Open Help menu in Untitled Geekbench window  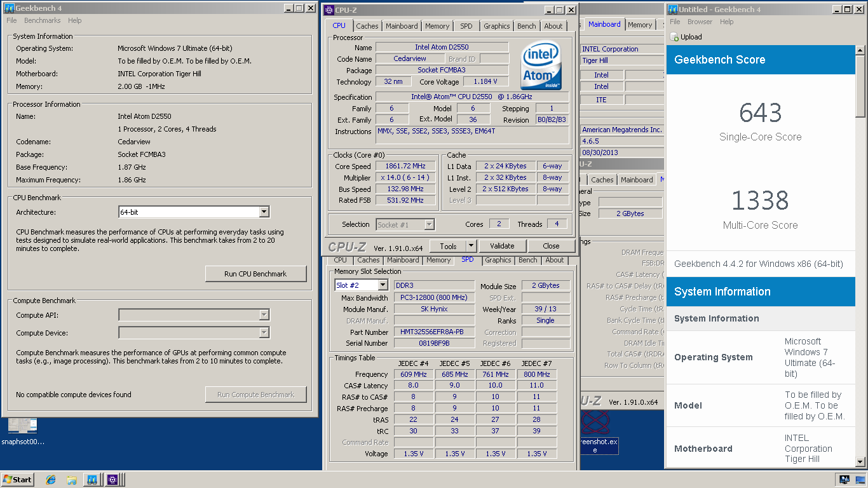726,22
